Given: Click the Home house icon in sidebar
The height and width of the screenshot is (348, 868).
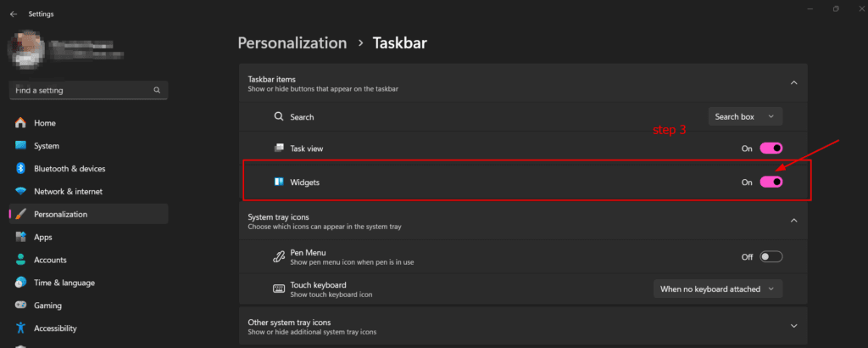Looking at the screenshot, I should point(20,122).
